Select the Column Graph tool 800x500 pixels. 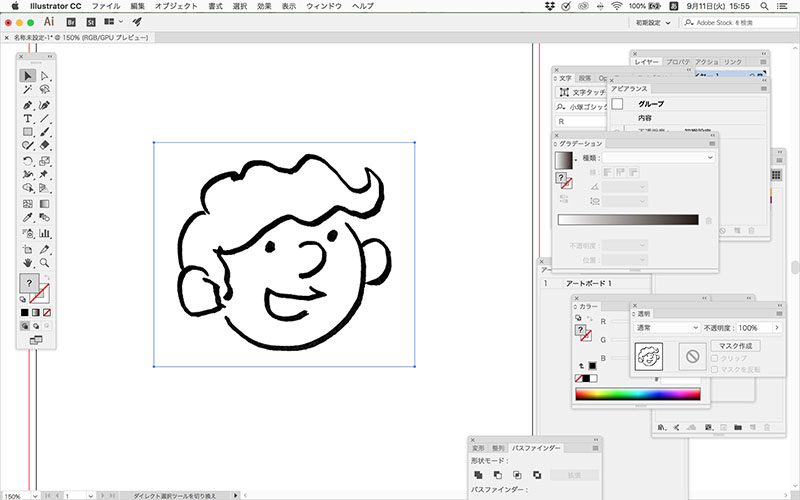pyautogui.click(x=44, y=233)
